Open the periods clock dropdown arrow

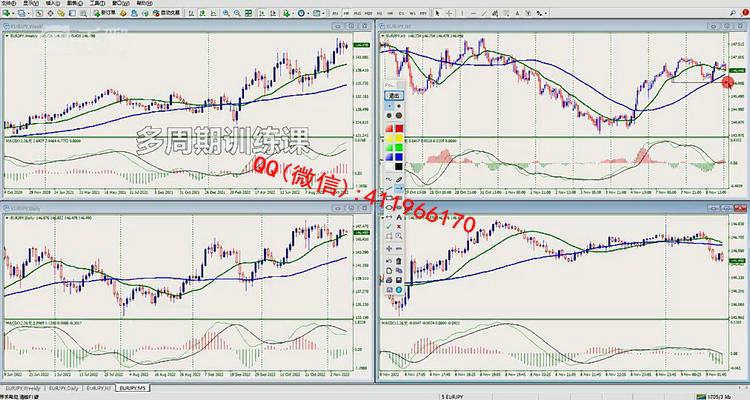pyautogui.click(x=308, y=13)
